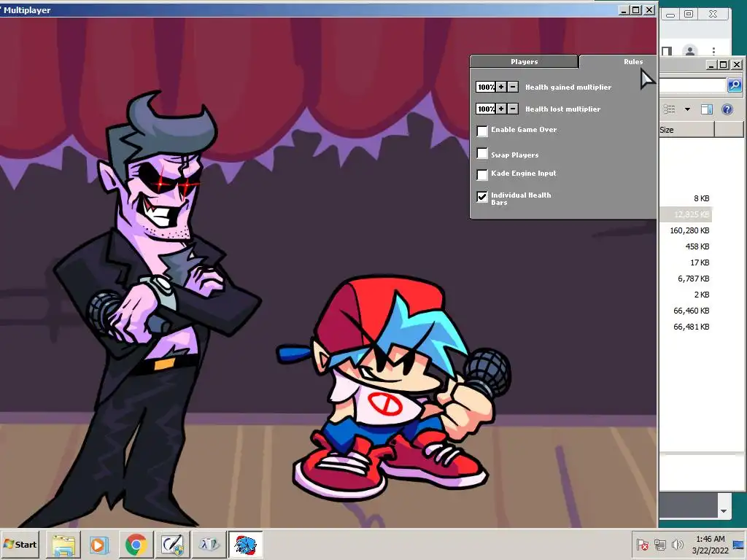Sort files by the Size column header
This screenshot has width=747, height=560.
pos(686,130)
